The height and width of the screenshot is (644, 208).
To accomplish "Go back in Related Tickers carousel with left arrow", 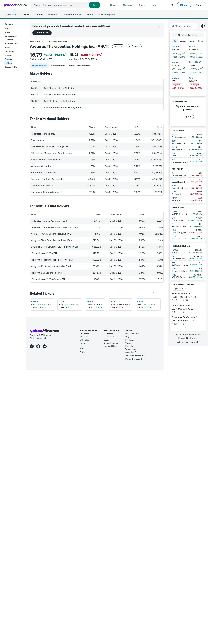I will [153, 293].
